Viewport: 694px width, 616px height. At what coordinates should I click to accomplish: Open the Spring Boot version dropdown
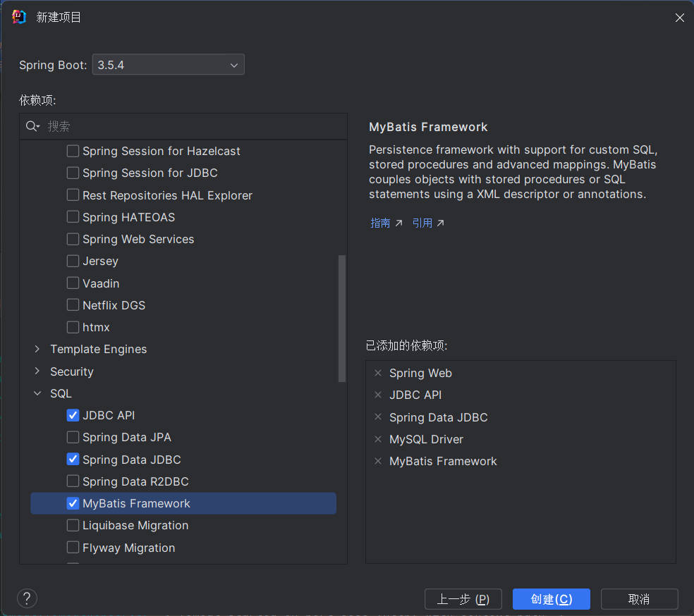click(168, 65)
